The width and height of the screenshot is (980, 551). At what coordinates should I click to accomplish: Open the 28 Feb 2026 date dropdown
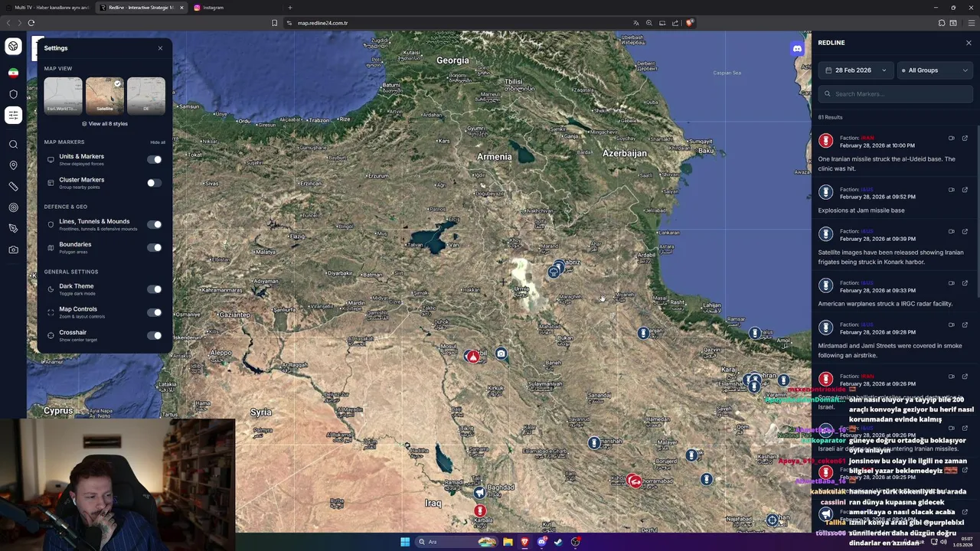(855, 70)
